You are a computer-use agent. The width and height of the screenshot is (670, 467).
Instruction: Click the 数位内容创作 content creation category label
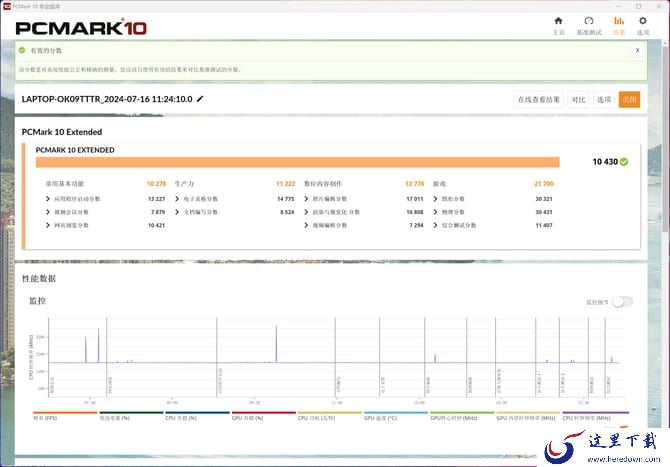pyautogui.click(x=323, y=184)
